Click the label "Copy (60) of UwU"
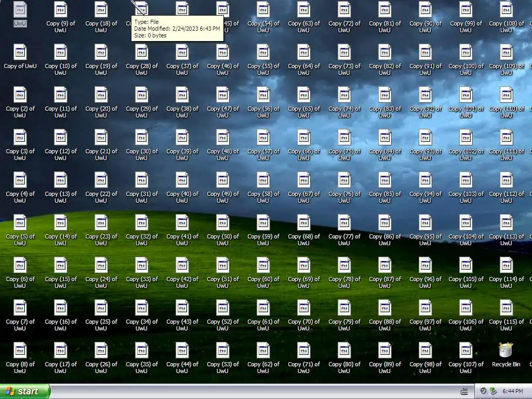The width and height of the screenshot is (532, 399). (x=263, y=282)
